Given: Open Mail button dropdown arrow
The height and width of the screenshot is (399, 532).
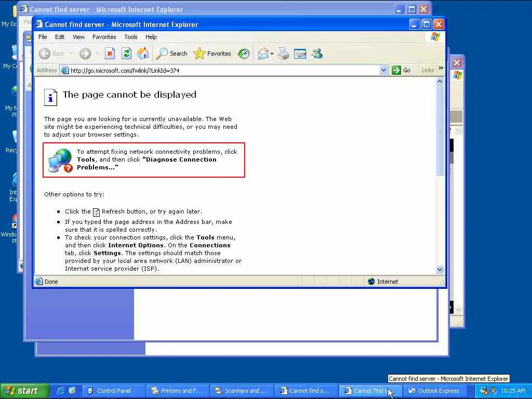Looking at the screenshot, I should point(272,54).
